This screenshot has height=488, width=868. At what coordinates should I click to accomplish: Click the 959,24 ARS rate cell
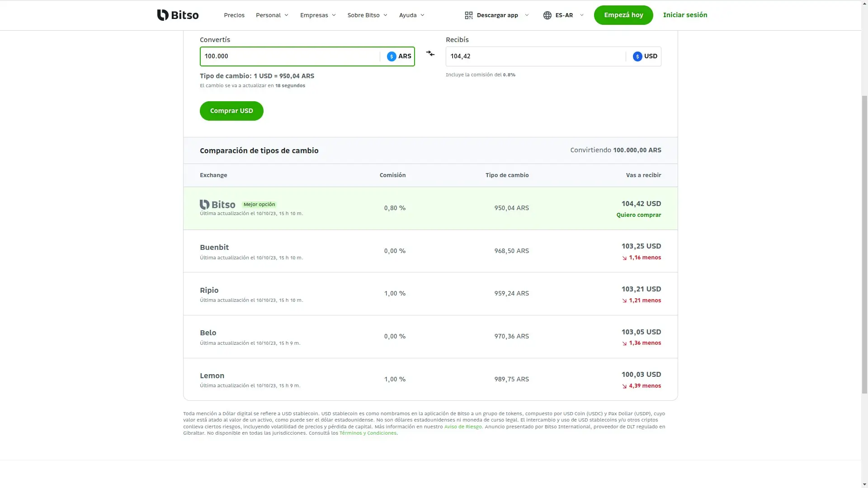[x=511, y=293]
